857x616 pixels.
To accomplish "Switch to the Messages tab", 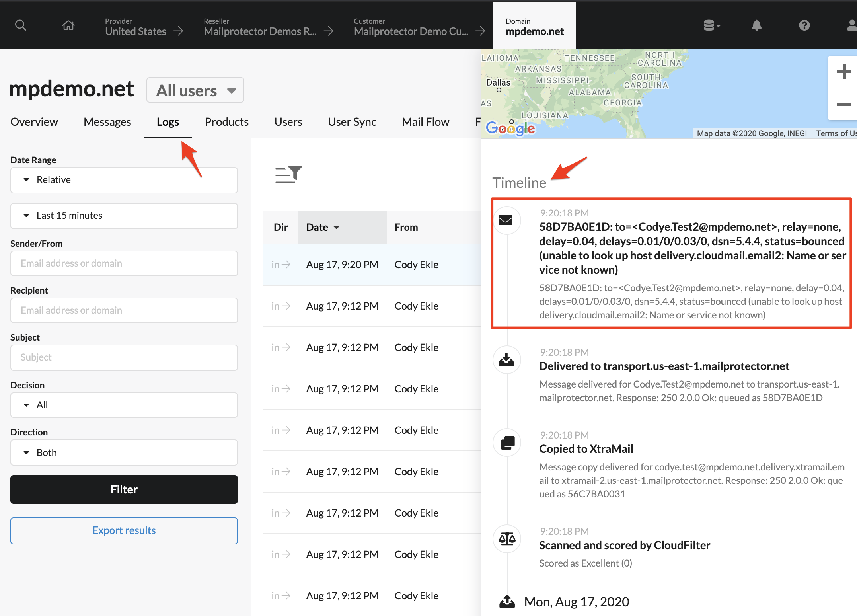I will (x=107, y=122).
